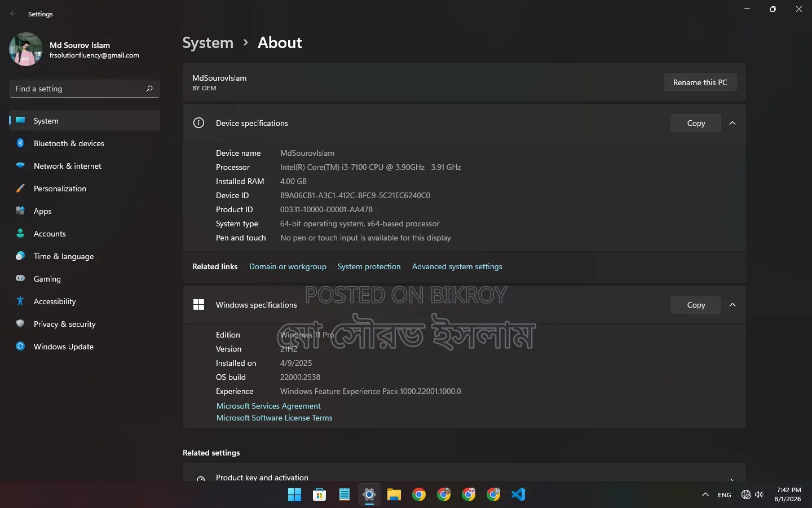Click the Settings gear on the taskbar
812x508 pixels.
369,495
